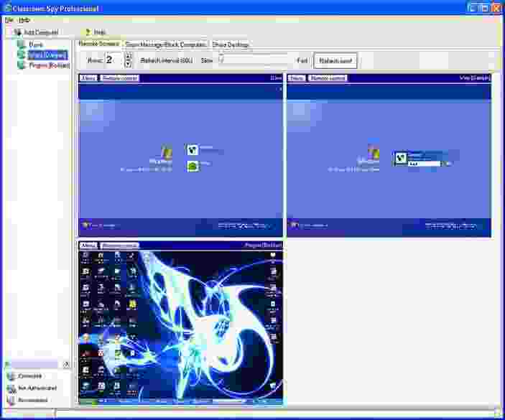505x420 pixels.
Task: Open the Help menu in menu bar
Action: click(x=24, y=20)
